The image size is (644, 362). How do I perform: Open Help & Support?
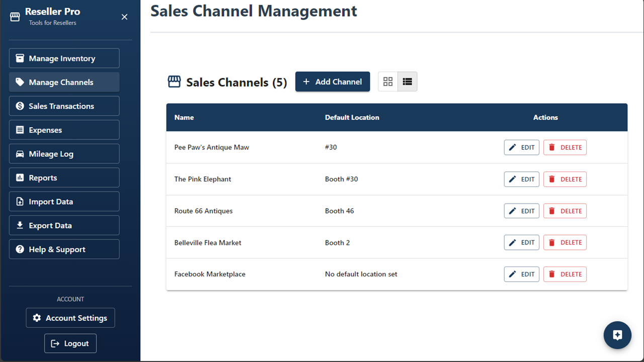coord(64,249)
